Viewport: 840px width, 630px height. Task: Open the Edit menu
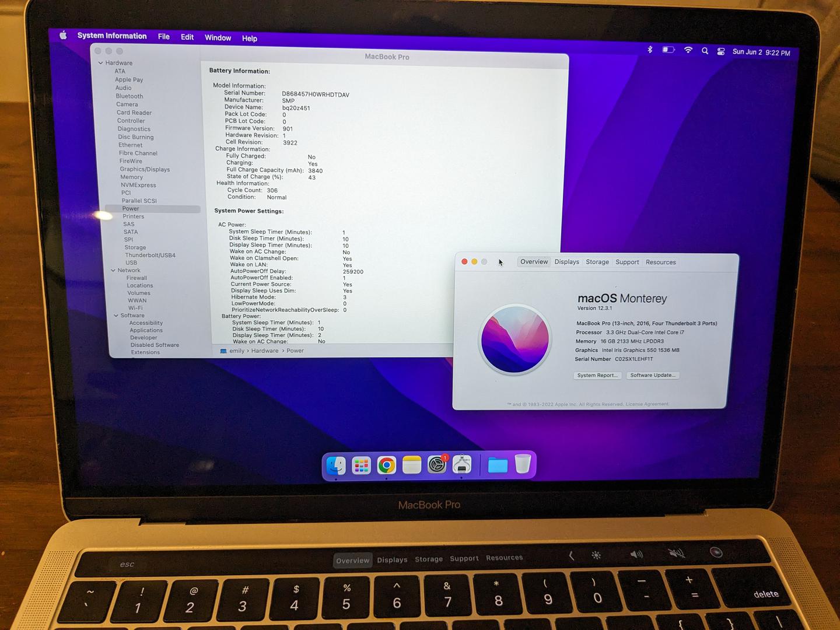tap(187, 37)
